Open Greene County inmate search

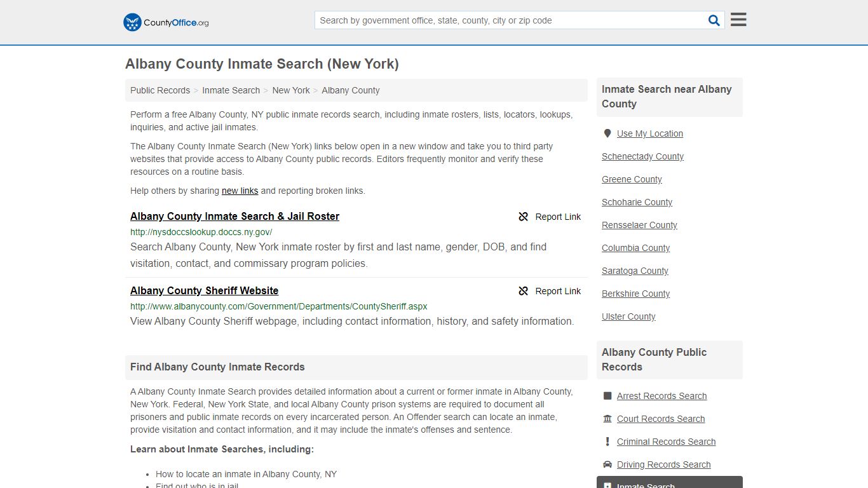pos(632,179)
